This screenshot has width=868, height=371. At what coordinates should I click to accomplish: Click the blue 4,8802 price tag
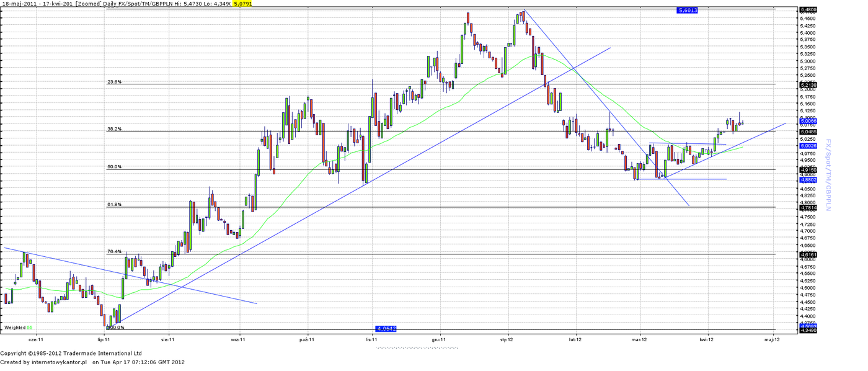pyautogui.click(x=808, y=179)
